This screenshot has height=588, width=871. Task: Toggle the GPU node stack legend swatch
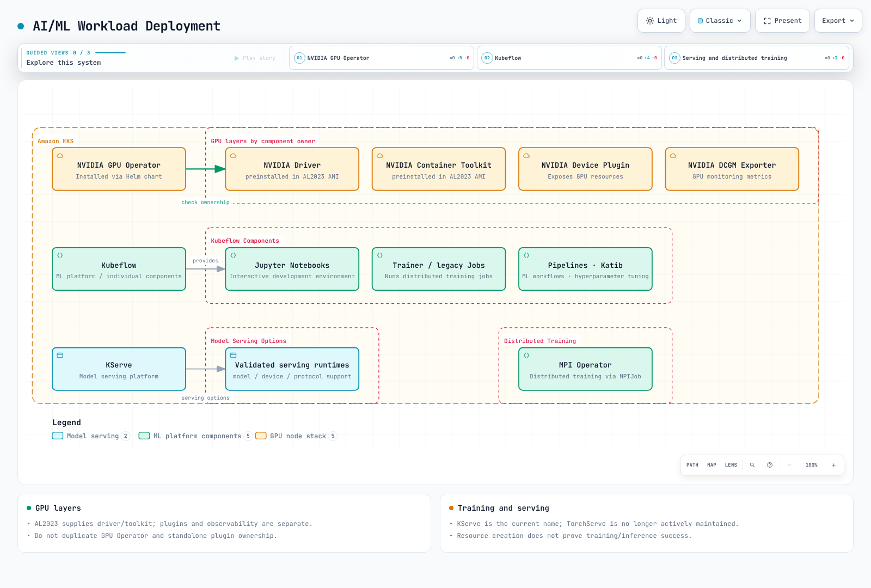(261, 436)
